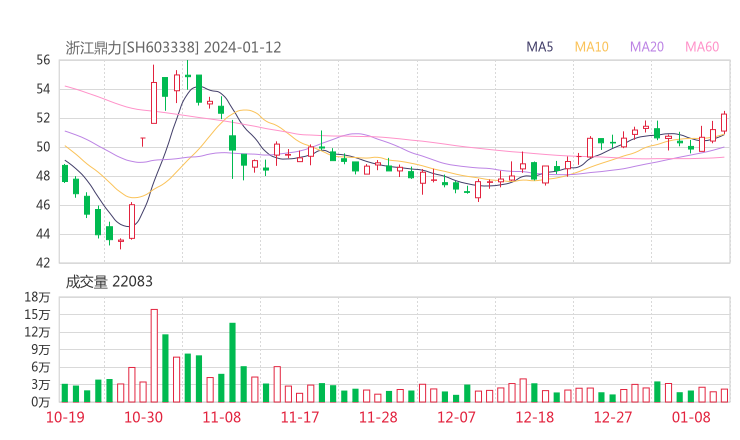Click the 9万 volume axis label

coord(41,349)
